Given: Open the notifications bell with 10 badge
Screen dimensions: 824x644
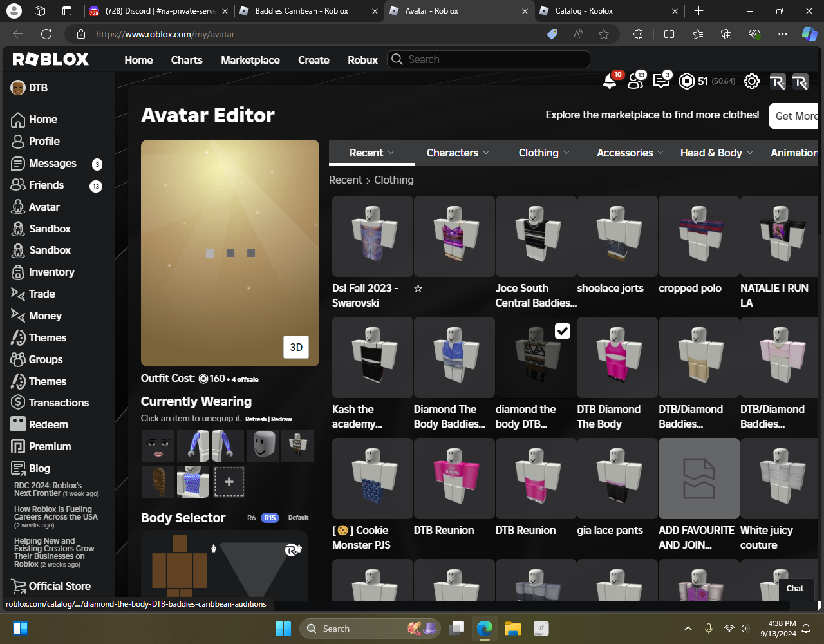Looking at the screenshot, I should 609,81.
